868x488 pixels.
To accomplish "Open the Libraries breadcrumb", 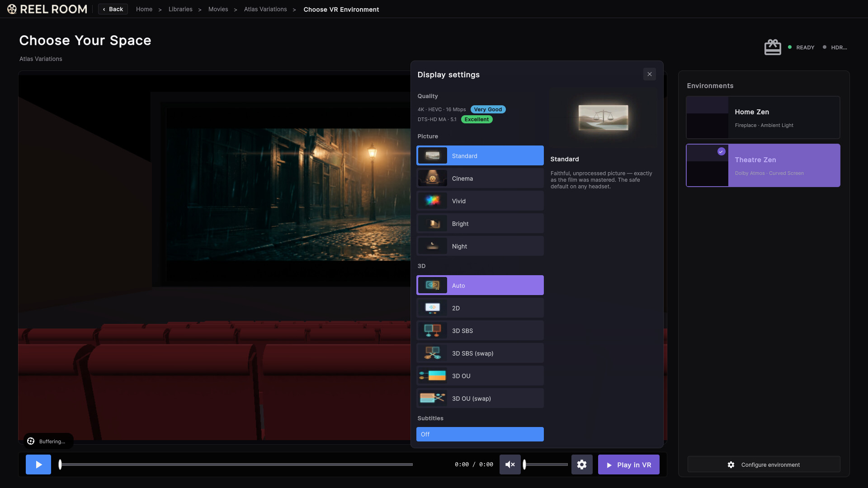I will click(180, 9).
